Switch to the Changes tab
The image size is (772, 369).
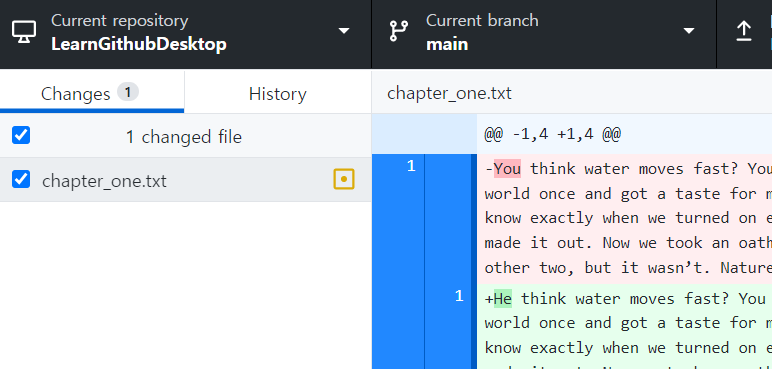pos(92,92)
